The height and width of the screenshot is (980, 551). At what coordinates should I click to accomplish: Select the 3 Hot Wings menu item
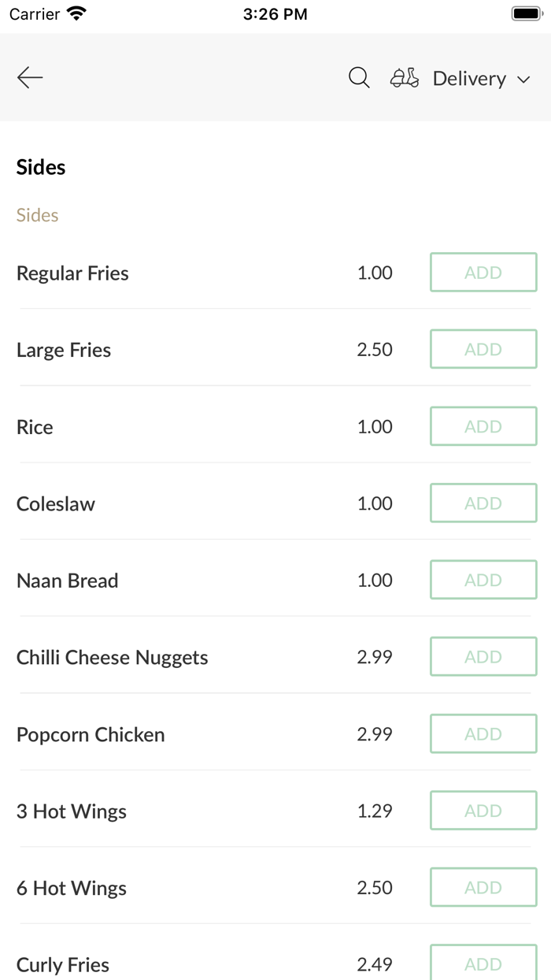pyautogui.click(x=72, y=811)
